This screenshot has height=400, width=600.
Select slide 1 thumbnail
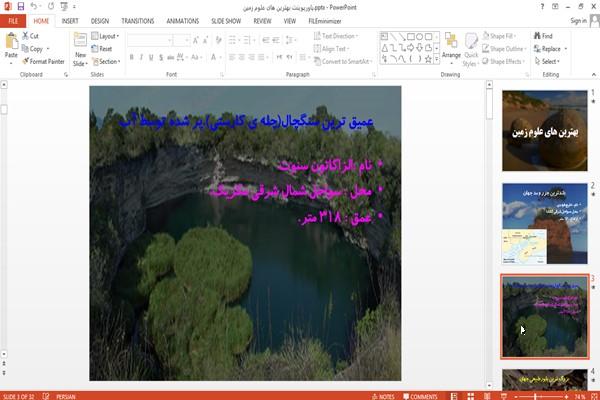tap(545, 131)
